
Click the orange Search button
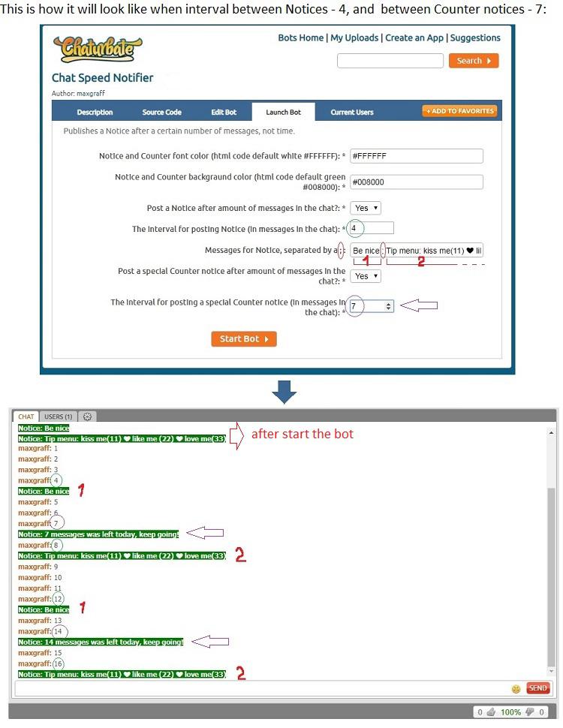coord(474,61)
